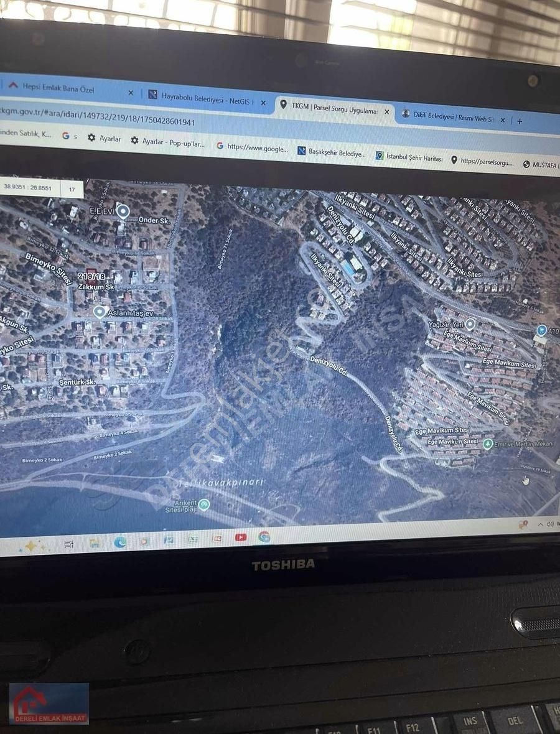Close the Hayrabolu Belediyesi tab
560x734 pixels.
(263, 103)
